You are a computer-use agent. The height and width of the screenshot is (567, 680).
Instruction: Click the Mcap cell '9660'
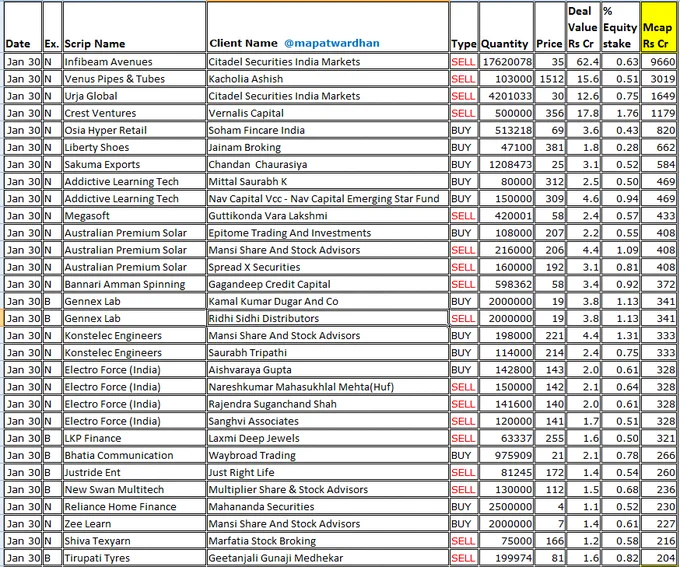click(x=658, y=62)
